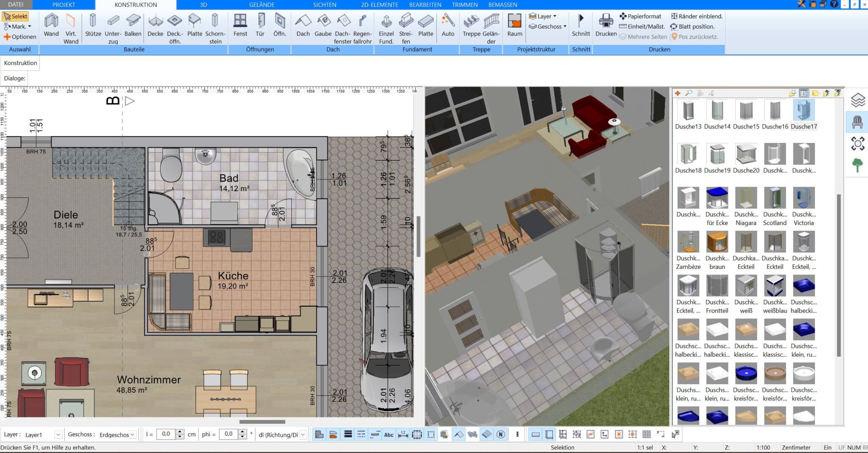This screenshot has height=453, width=868.
Task: Toggle the Abc text labels display
Action: (x=388, y=434)
